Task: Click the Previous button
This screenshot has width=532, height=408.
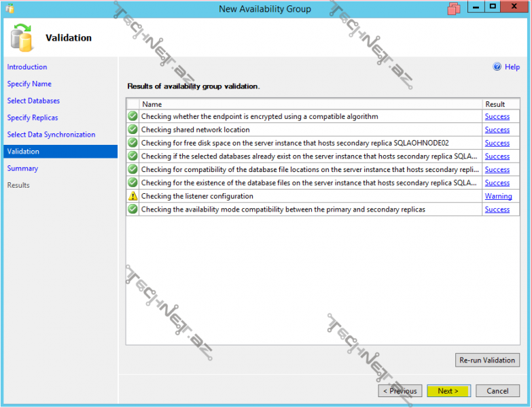Action: tap(400, 391)
